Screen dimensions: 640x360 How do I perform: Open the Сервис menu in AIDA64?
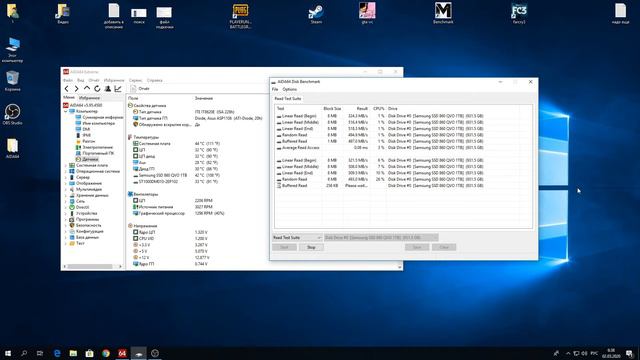[x=136, y=80]
